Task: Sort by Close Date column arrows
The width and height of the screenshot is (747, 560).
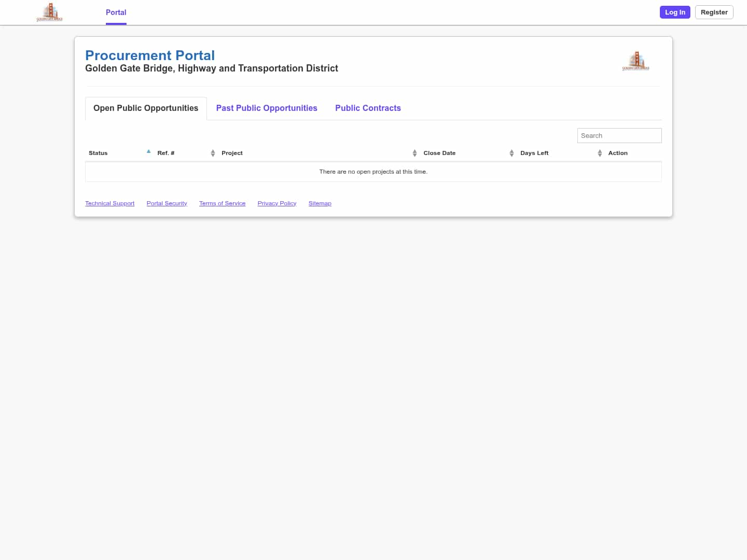Action: 511,153
